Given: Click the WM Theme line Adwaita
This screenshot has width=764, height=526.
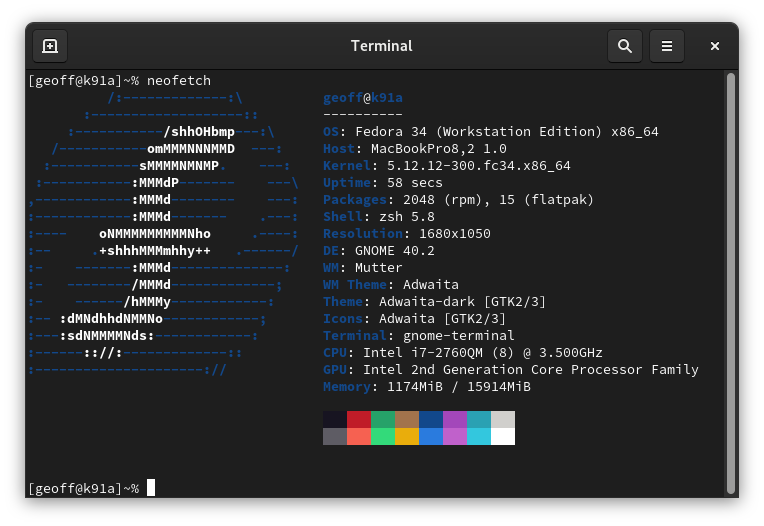Looking at the screenshot, I should pos(391,285).
